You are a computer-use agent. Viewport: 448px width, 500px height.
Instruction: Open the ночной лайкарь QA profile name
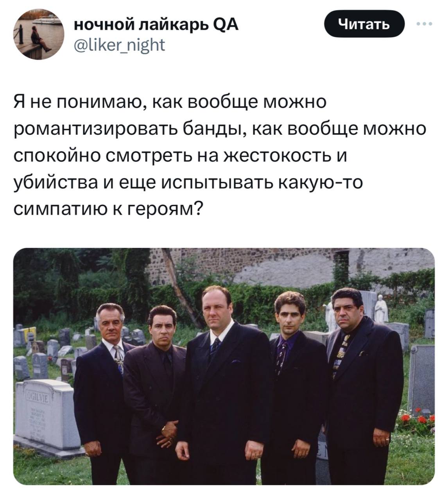click(x=156, y=25)
